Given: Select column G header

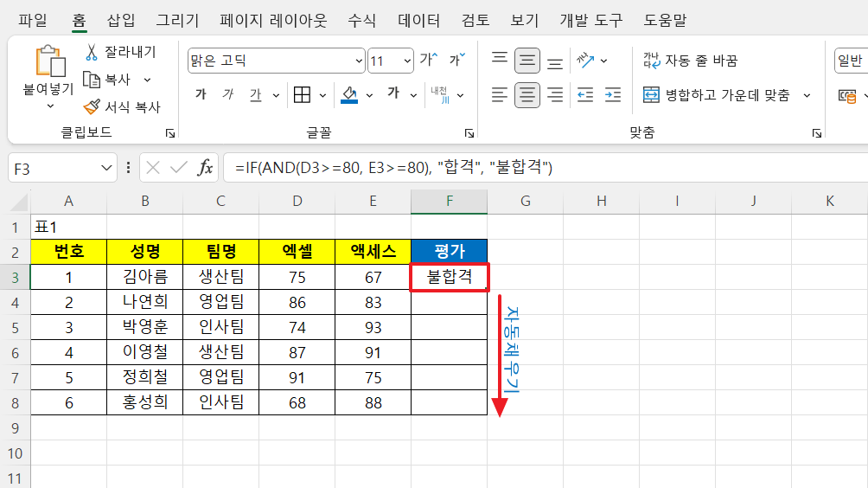Looking at the screenshot, I should (526, 201).
